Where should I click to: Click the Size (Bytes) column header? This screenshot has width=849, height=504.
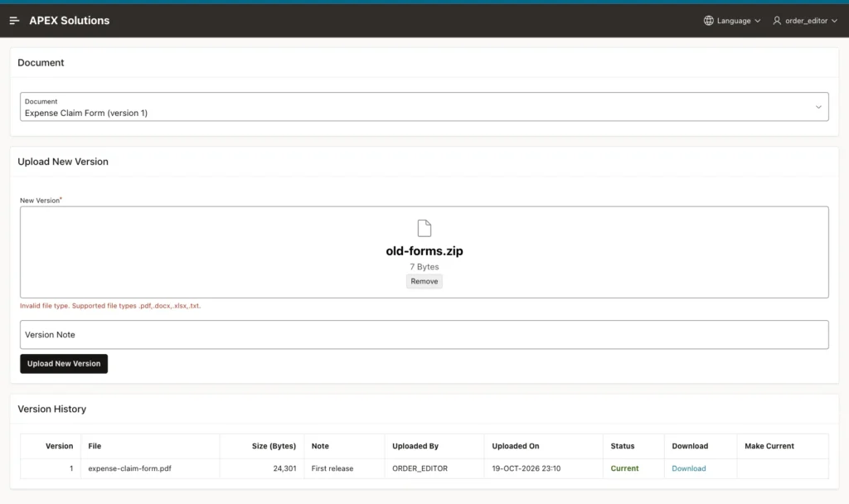coord(274,446)
